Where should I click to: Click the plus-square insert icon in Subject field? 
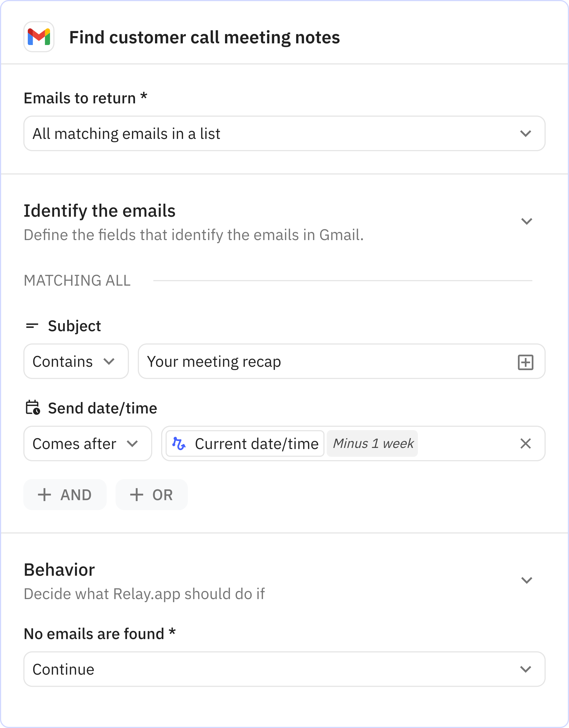point(525,362)
